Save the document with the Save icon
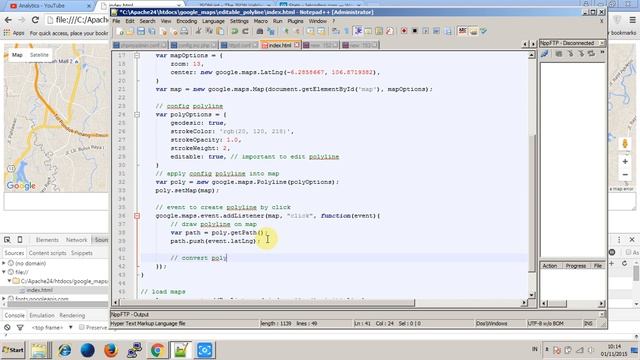 141,31
